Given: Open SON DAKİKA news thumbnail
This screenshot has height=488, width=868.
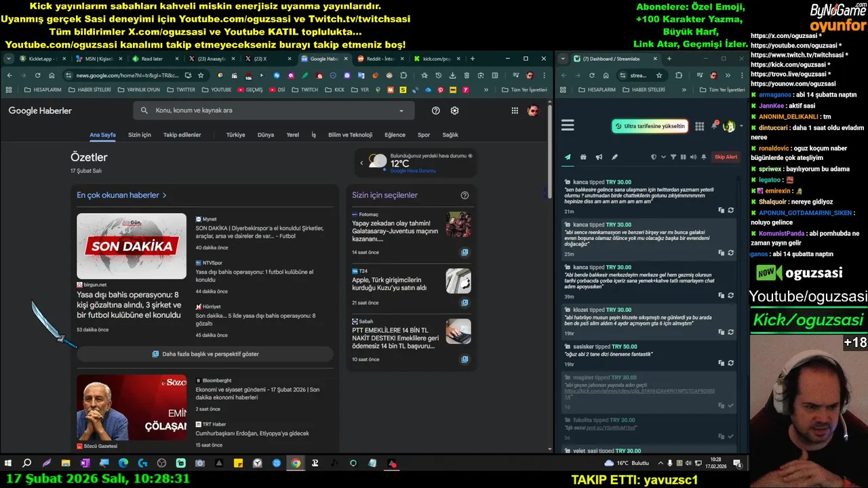Looking at the screenshot, I should [x=132, y=246].
